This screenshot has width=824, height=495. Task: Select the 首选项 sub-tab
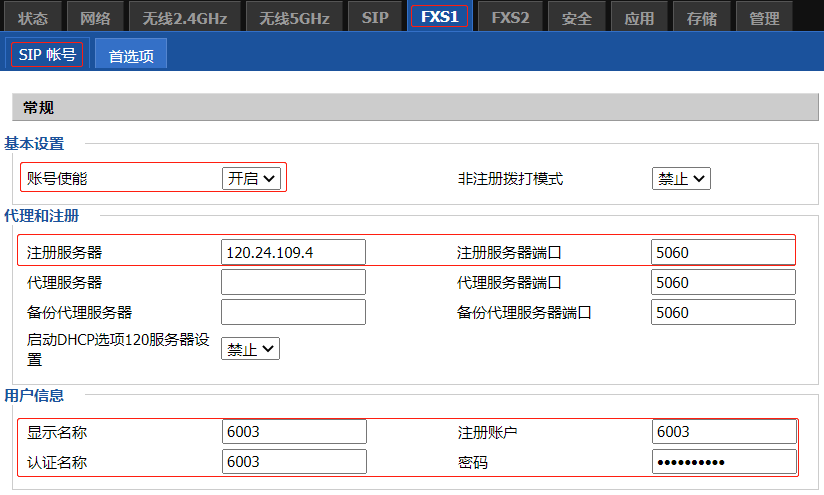click(x=131, y=56)
